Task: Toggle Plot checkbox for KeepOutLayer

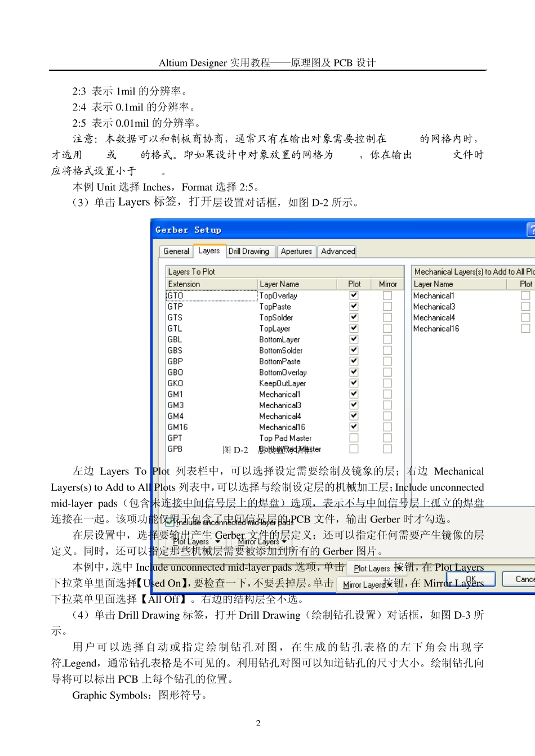Action: [354, 383]
